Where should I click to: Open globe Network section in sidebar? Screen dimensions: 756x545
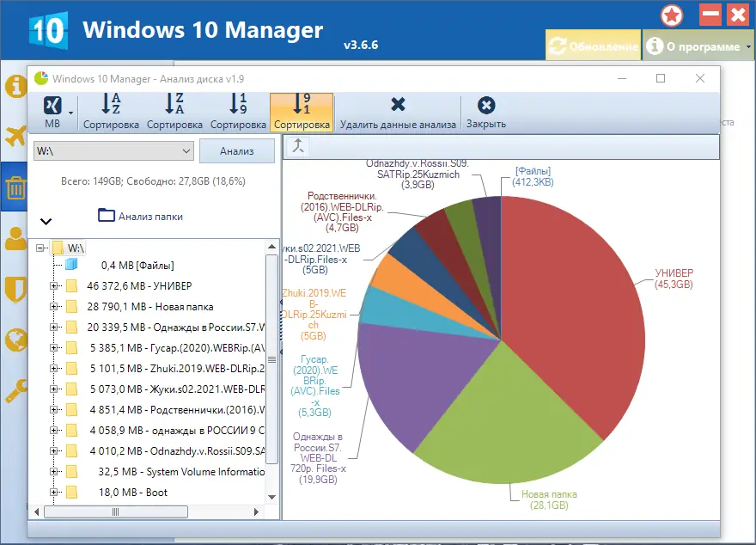15,340
